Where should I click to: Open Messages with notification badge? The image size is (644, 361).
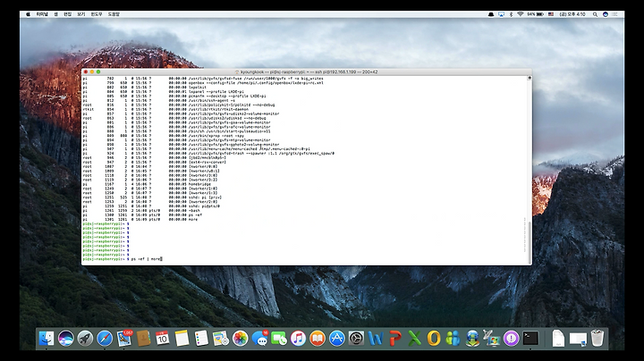pos(259,339)
